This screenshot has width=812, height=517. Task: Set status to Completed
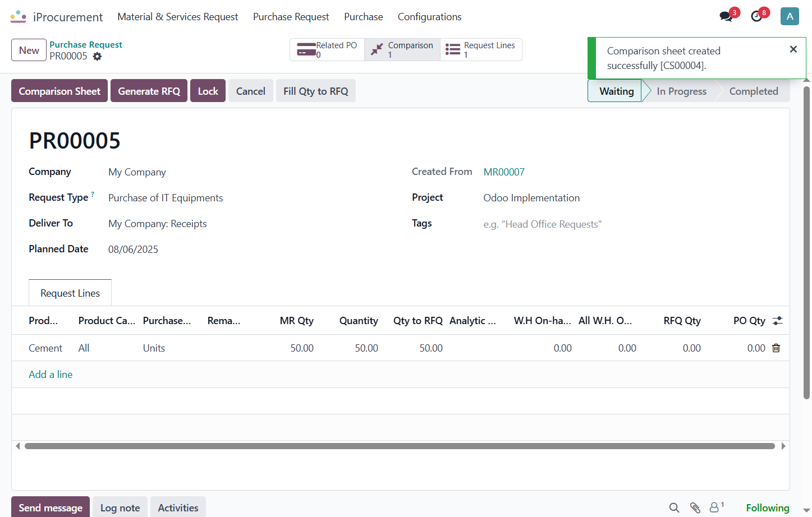[x=754, y=91]
